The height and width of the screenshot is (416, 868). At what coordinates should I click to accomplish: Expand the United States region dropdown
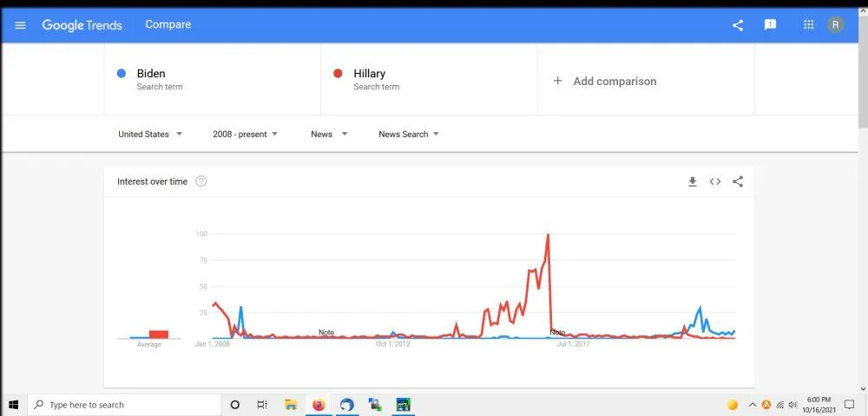[150, 134]
